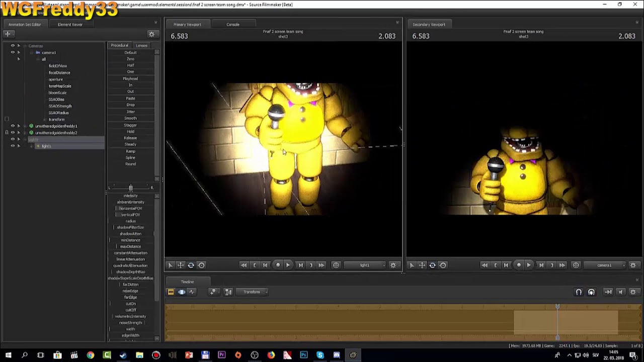This screenshot has width=644, height=362.
Task: Apply the Default procedural preset
Action: 130,52
